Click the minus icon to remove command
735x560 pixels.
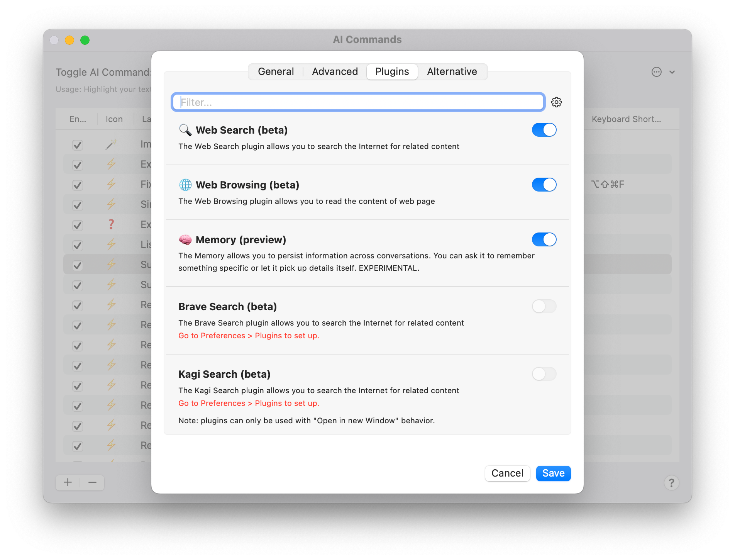[92, 482]
